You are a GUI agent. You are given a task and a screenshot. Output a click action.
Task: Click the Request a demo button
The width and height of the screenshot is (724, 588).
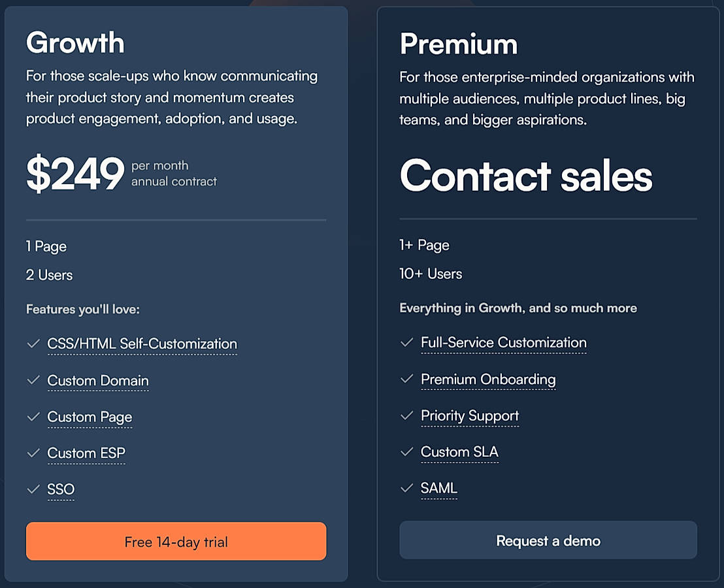548,540
